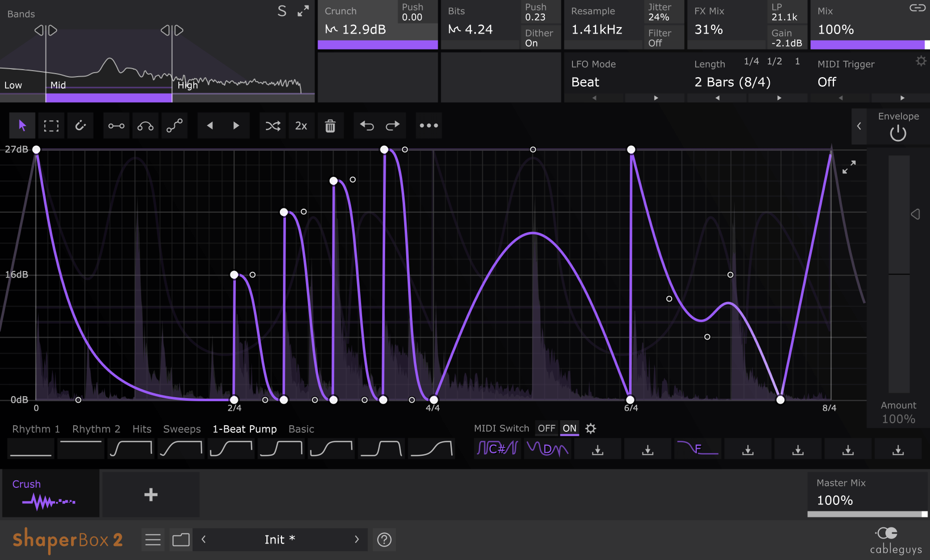This screenshot has width=930, height=560.
Task: Select the F MIDI switch wave slot
Action: click(698, 448)
